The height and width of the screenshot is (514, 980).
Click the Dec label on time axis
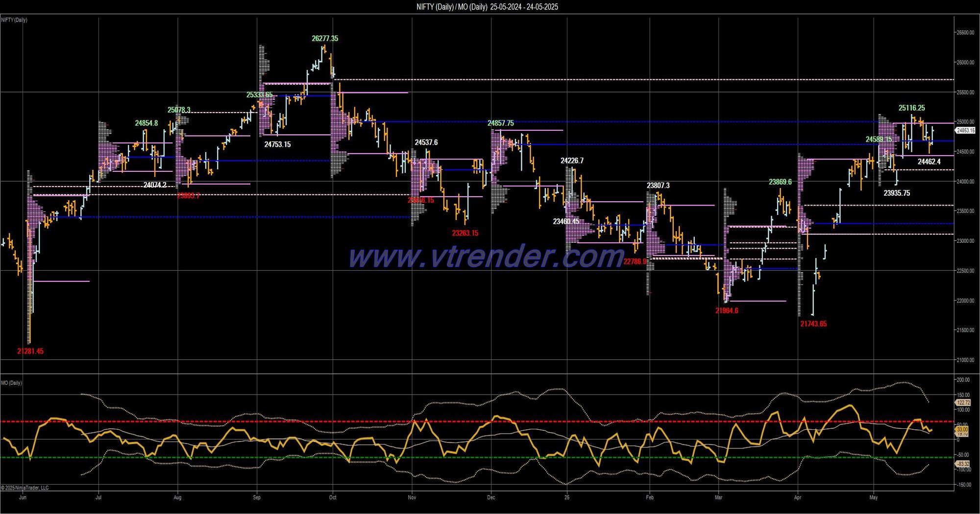click(x=491, y=498)
